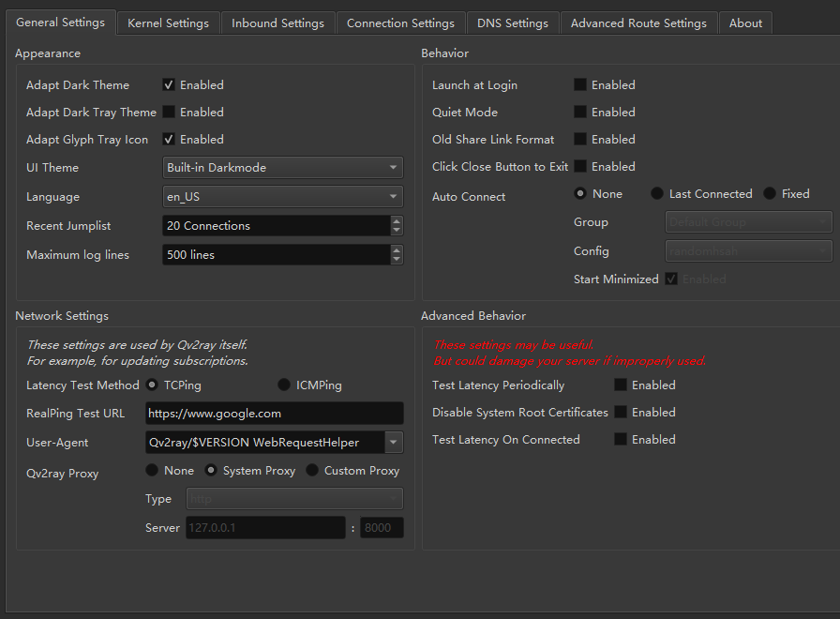Open the UI Theme dropdown
Viewport: 840px width, 619px height.
click(x=282, y=167)
